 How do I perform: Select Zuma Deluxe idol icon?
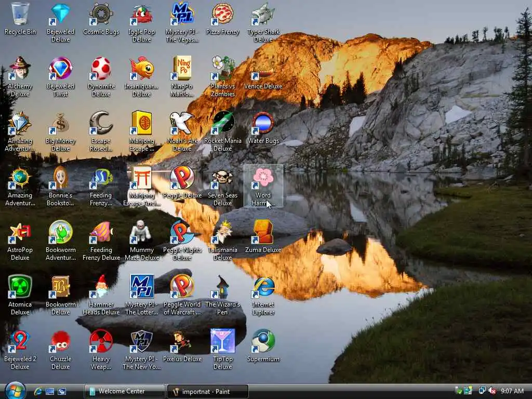[x=263, y=237]
